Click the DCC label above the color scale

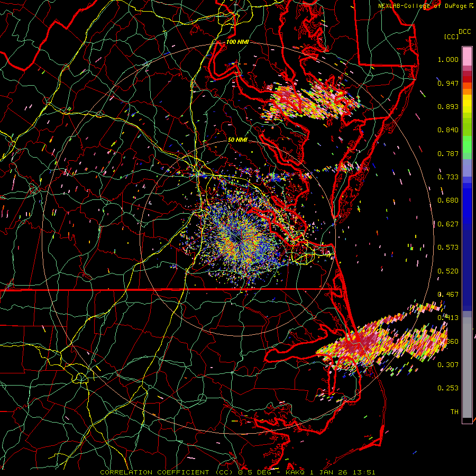[x=464, y=32]
